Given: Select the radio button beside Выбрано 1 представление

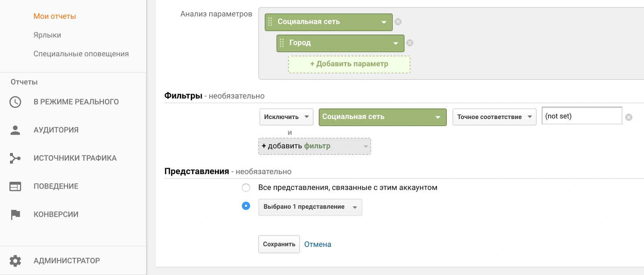Looking at the screenshot, I should tap(246, 206).
